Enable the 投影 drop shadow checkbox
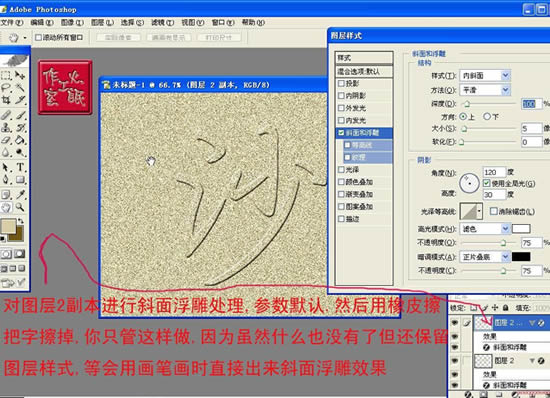Viewport: 550px width, 398px height. [x=341, y=83]
